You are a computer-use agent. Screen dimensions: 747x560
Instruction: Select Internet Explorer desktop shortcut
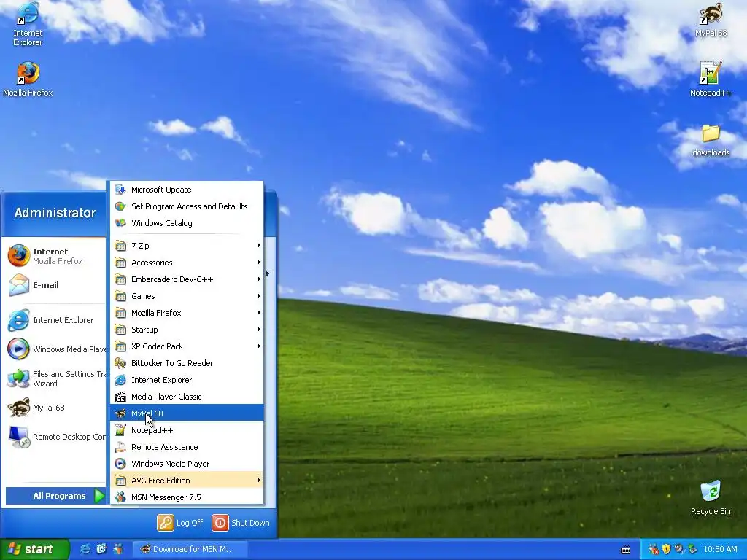pyautogui.click(x=28, y=25)
